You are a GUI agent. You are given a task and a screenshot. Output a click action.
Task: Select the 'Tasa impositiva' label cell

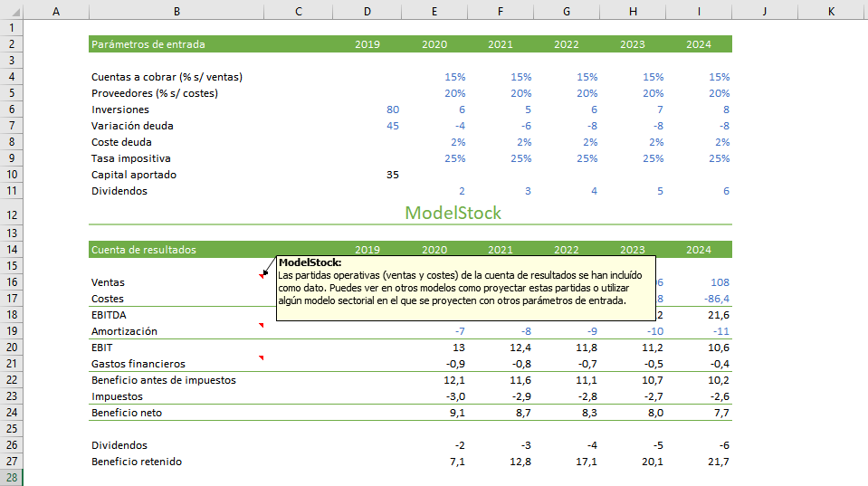pos(131,158)
